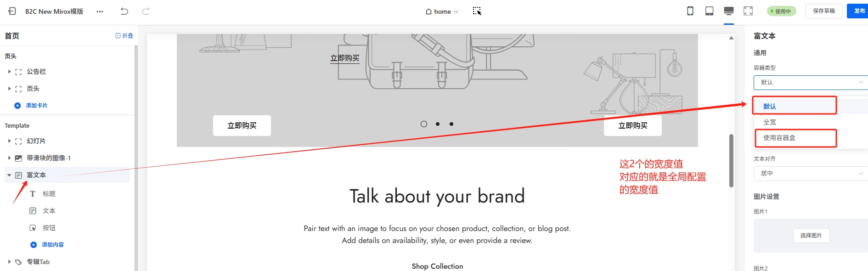Viewport: 868px width, 271px height.
Task: Select 使用容器盒 option
Action: point(779,138)
